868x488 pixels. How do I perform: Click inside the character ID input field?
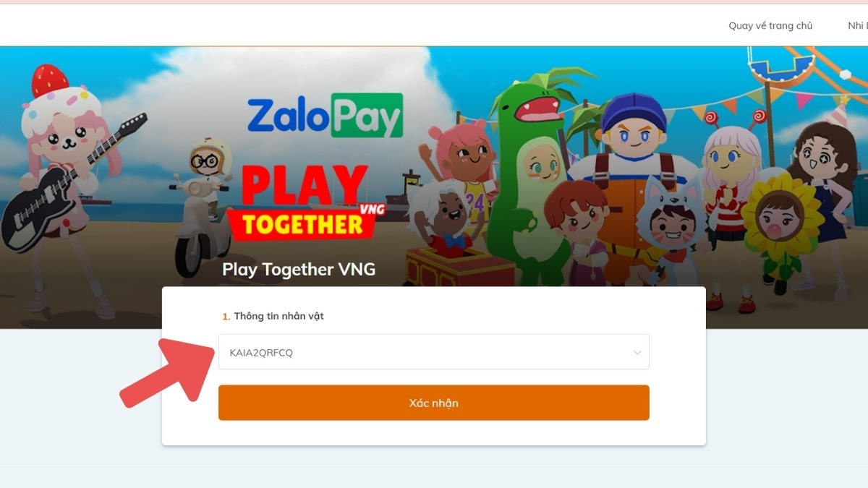(362, 352)
